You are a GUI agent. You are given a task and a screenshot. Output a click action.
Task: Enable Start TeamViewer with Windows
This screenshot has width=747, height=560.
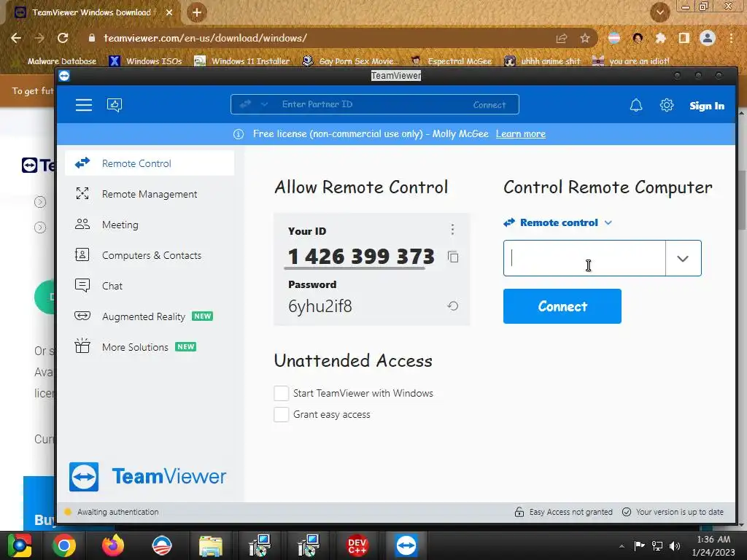(281, 393)
